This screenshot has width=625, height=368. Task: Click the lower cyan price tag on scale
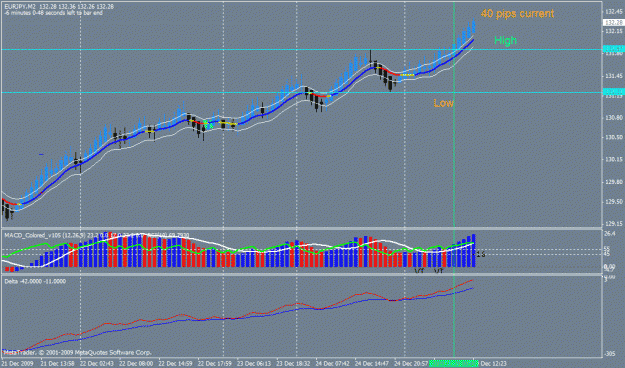tap(613, 91)
